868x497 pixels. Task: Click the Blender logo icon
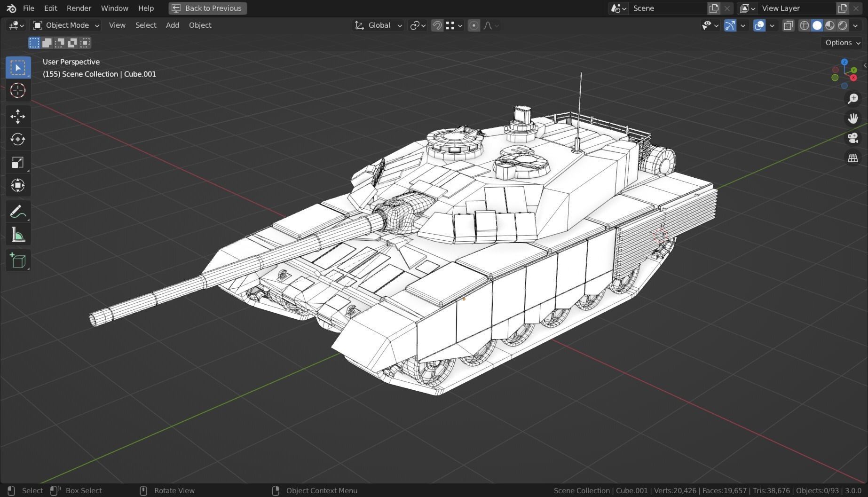click(11, 8)
